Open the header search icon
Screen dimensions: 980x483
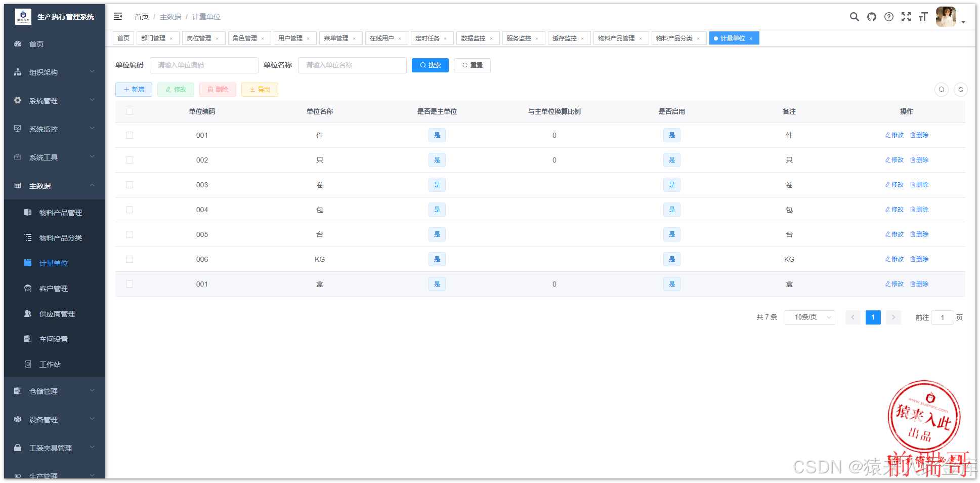coord(854,17)
